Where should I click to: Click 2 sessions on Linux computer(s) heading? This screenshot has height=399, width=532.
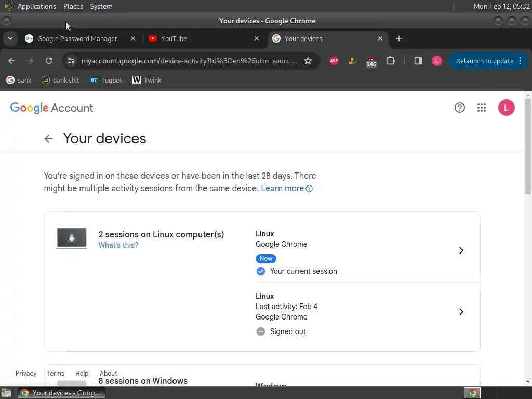pos(161,234)
